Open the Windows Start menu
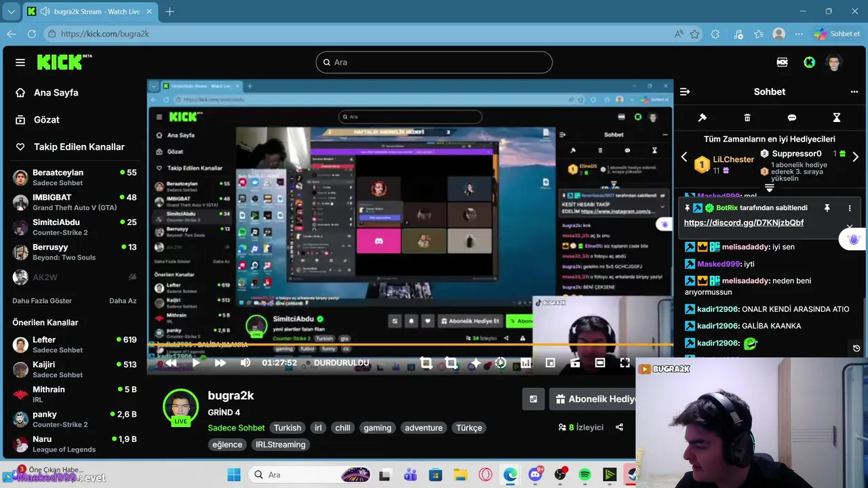 (234, 474)
